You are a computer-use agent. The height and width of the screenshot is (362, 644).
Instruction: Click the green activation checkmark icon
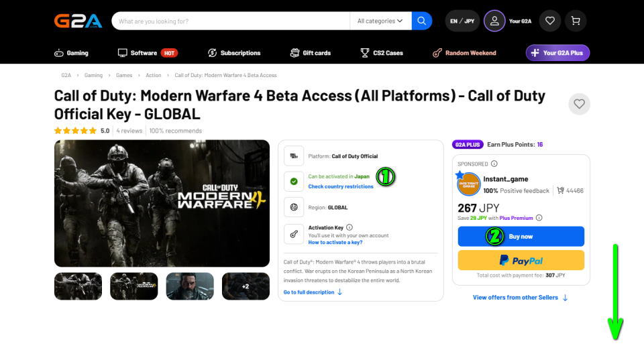pyautogui.click(x=294, y=182)
